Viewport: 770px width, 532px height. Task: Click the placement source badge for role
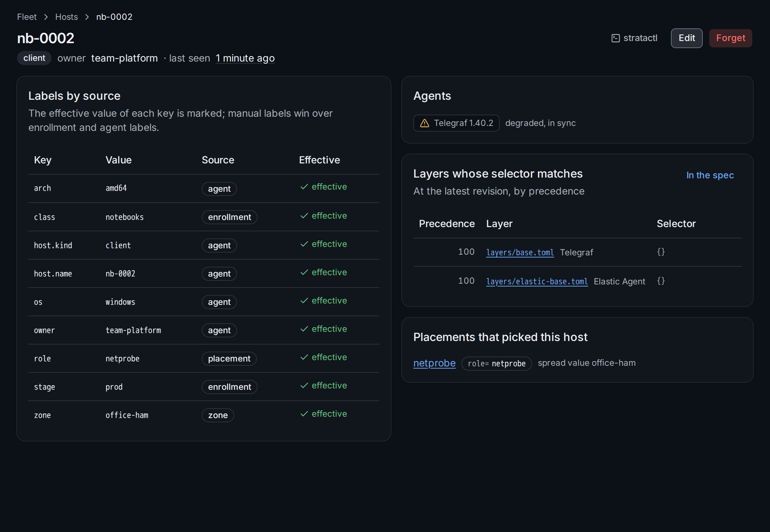pyautogui.click(x=229, y=359)
